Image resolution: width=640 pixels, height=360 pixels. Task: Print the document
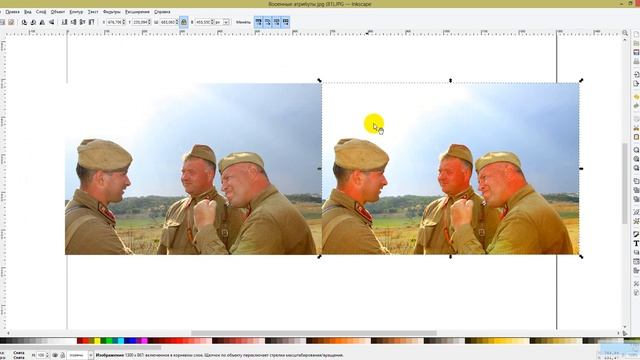636,61
